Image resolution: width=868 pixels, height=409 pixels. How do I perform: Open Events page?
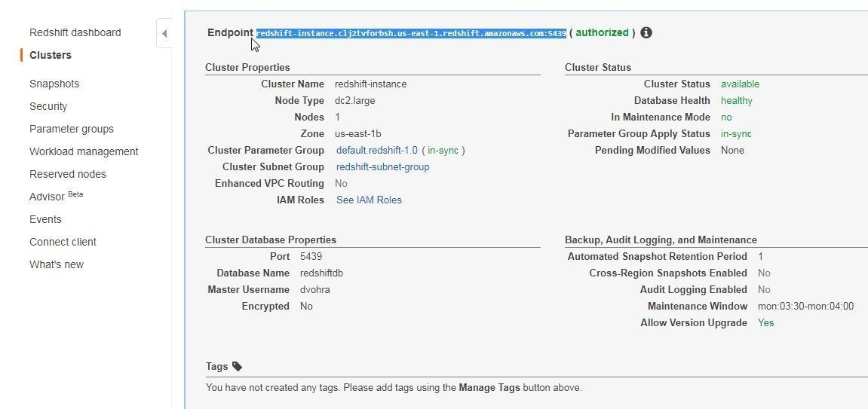click(45, 219)
